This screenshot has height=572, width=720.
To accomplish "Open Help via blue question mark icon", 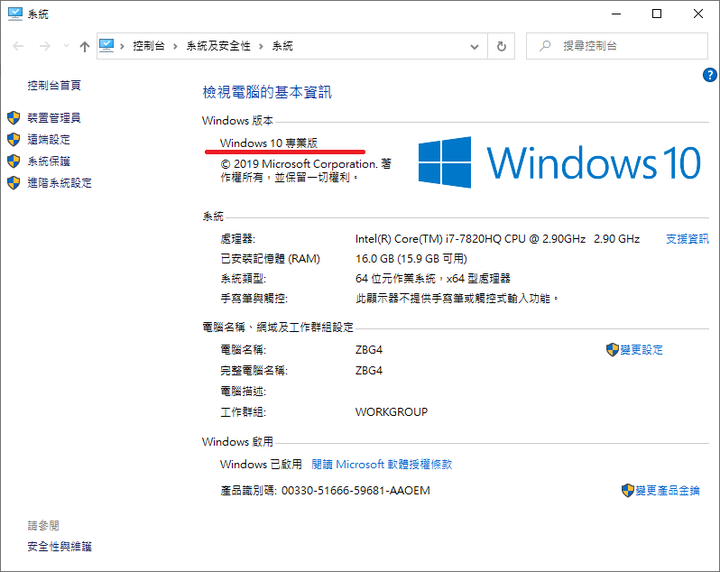I will click(709, 74).
